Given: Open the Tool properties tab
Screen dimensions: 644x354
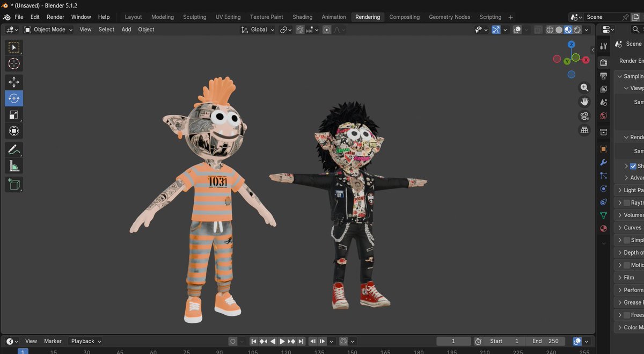Looking at the screenshot, I should point(604,46).
